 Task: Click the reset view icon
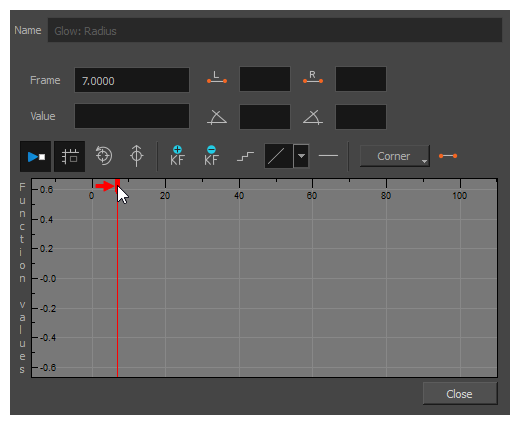tap(103, 156)
